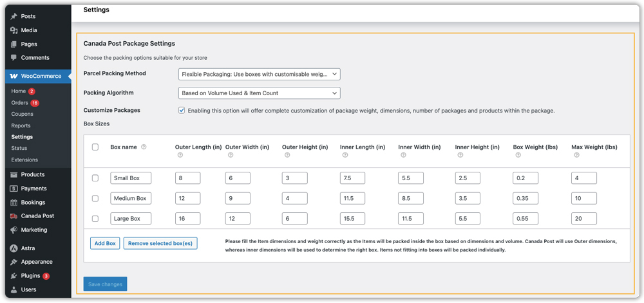
Task: Open WooCommerce Home submenu item
Action: pos(19,91)
